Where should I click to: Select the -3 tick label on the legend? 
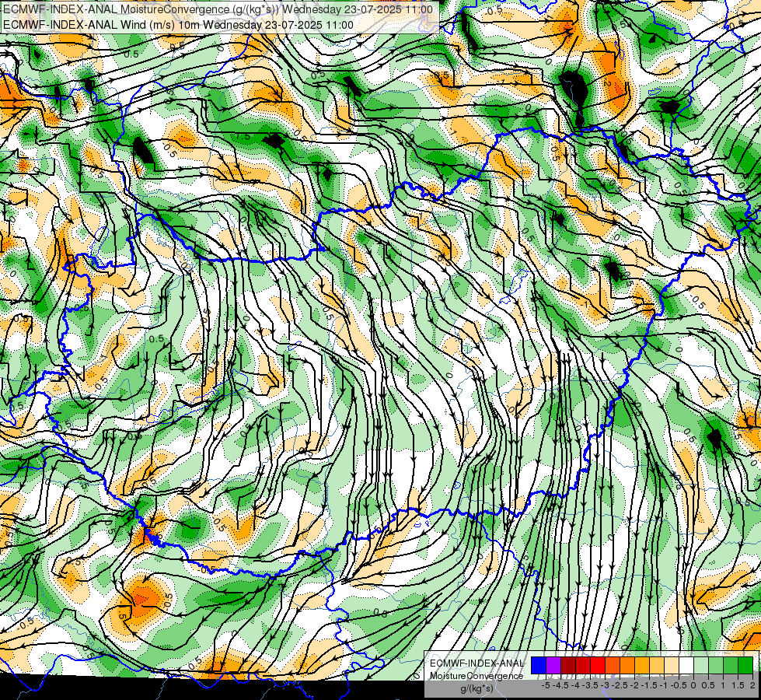[x=605, y=685]
